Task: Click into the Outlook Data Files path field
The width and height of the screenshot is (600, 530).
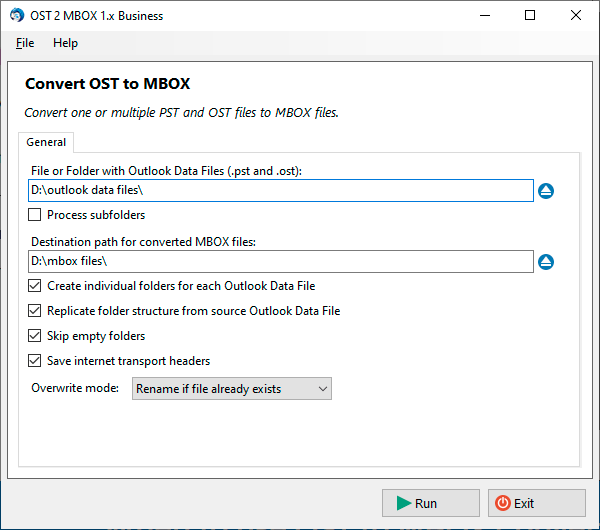Action: pos(280,190)
